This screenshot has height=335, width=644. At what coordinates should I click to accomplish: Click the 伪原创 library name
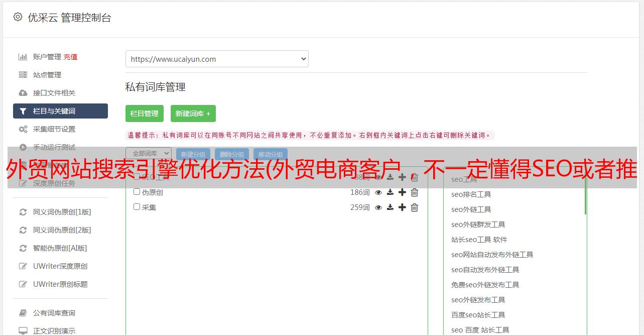[x=153, y=192]
